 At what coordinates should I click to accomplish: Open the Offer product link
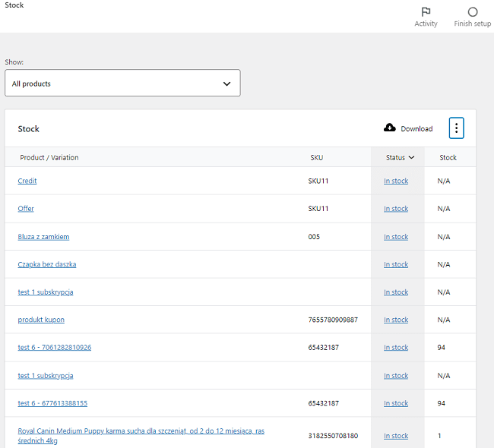tap(26, 209)
